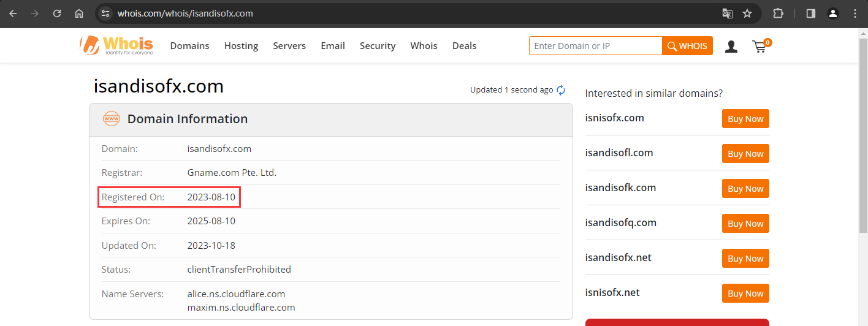
Task: Open the Security menu
Action: [x=378, y=46]
